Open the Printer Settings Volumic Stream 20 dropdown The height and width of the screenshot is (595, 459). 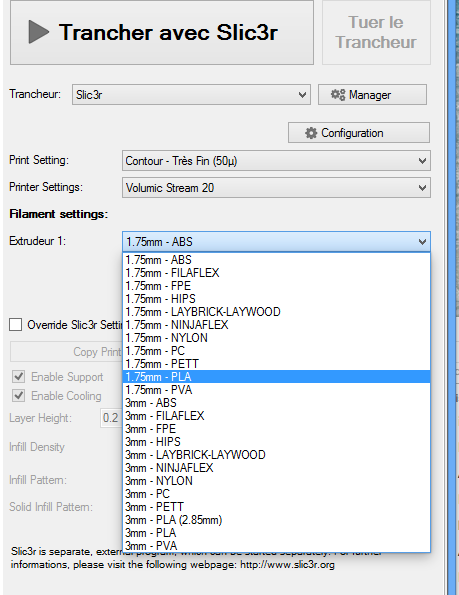click(x=276, y=187)
